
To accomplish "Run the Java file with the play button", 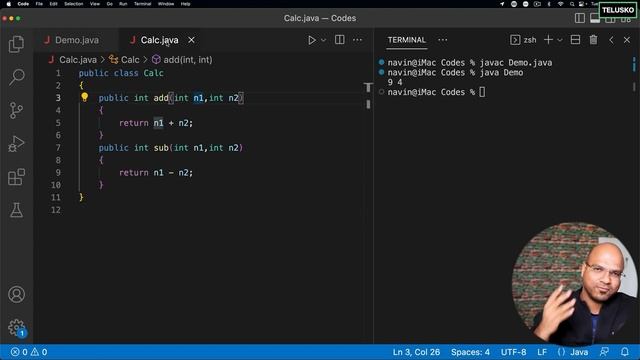I will point(312,40).
